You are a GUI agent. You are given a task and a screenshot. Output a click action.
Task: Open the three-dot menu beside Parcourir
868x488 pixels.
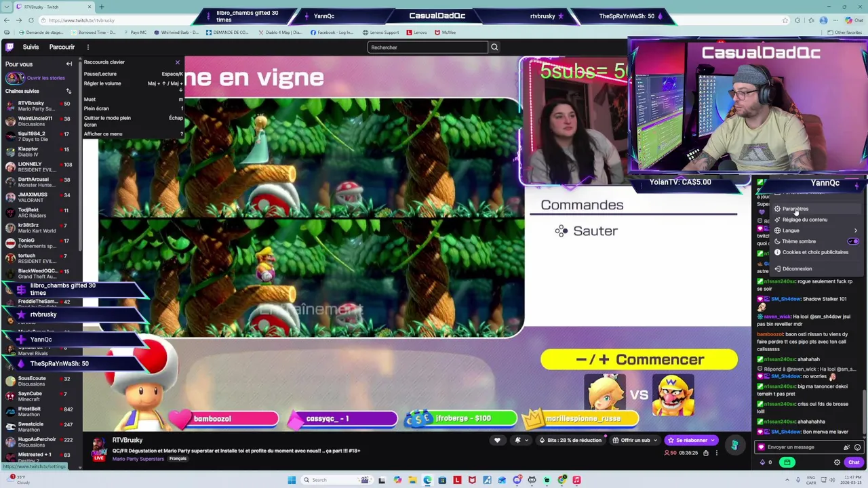click(x=87, y=47)
